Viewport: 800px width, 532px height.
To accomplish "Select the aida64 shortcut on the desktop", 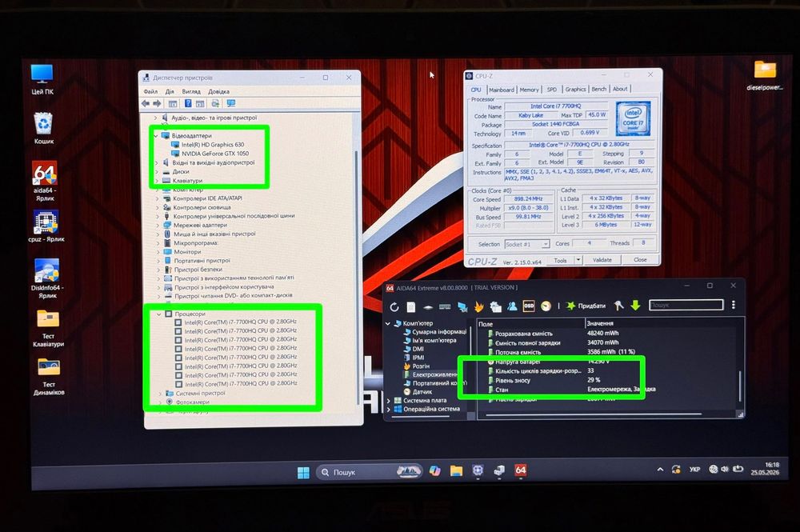I will (45, 181).
